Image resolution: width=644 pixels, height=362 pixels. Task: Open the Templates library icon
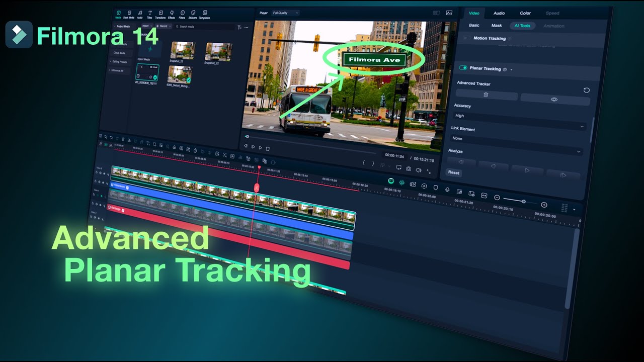(x=205, y=14)
